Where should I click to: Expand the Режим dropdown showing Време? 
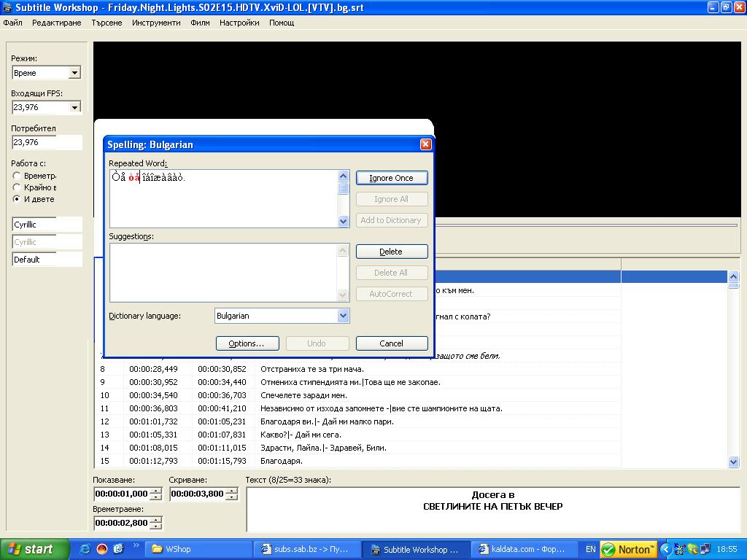tap(75, 73)
